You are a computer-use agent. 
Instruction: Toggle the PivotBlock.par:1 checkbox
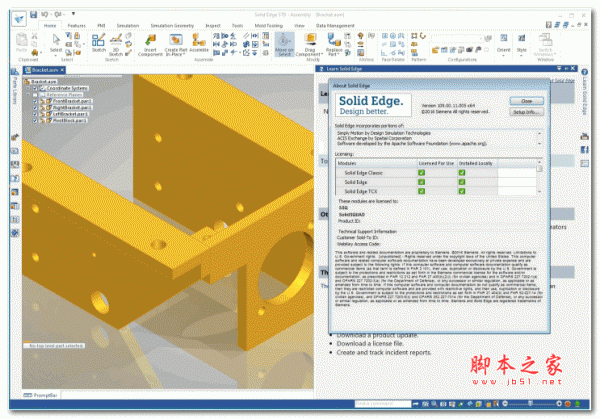click(35, 121)
